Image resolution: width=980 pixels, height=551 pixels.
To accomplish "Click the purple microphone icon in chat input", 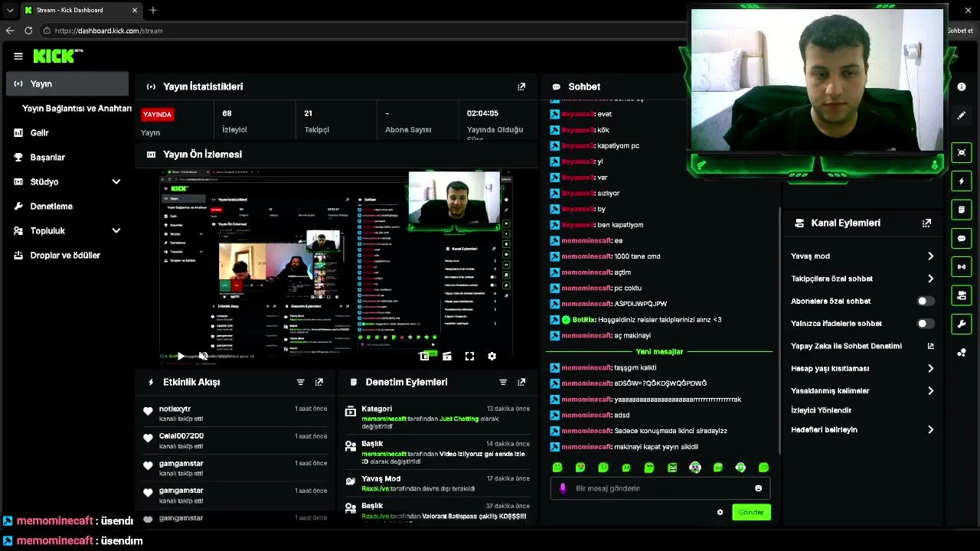I will (563, 488).
